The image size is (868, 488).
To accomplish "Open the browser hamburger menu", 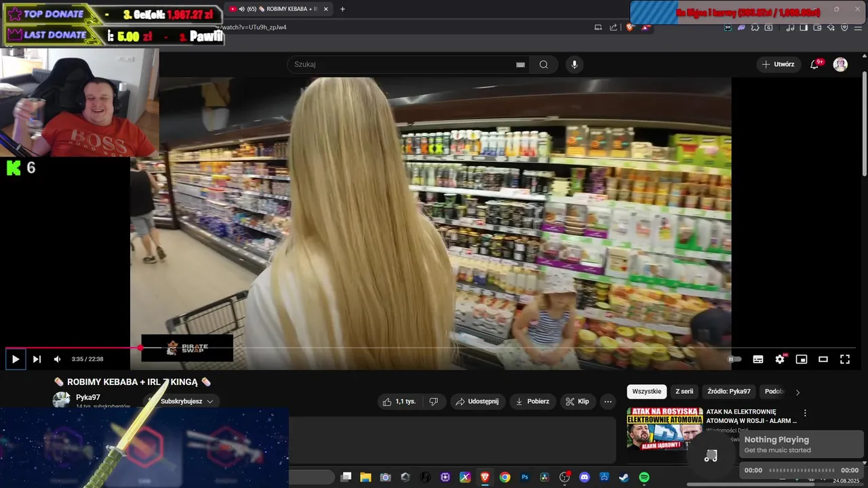I will click(x=859, y=28).
